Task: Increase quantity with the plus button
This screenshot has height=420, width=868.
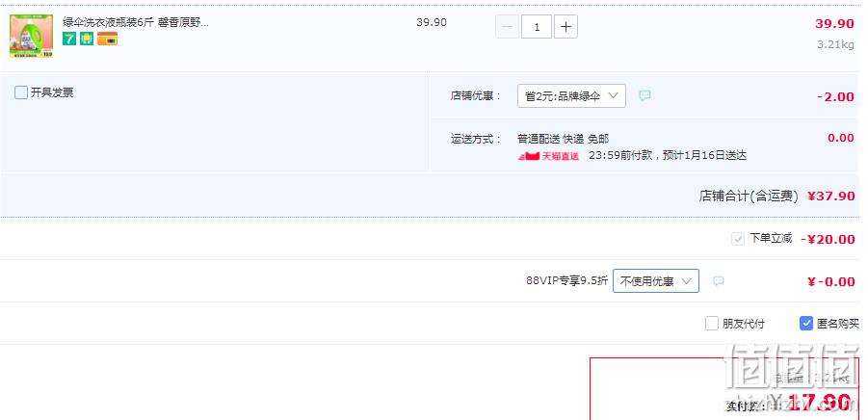Action: coord(566,27)
